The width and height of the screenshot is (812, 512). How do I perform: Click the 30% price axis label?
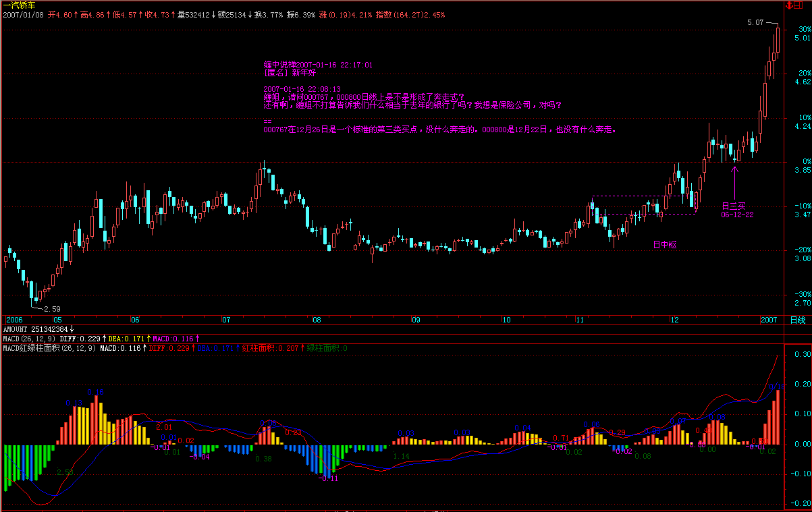tap(803, 30)
